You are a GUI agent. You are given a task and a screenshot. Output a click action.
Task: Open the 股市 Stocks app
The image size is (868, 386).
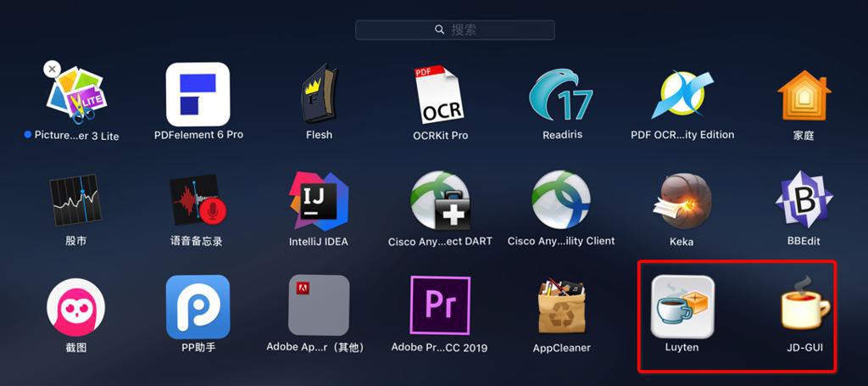point(75,200)
